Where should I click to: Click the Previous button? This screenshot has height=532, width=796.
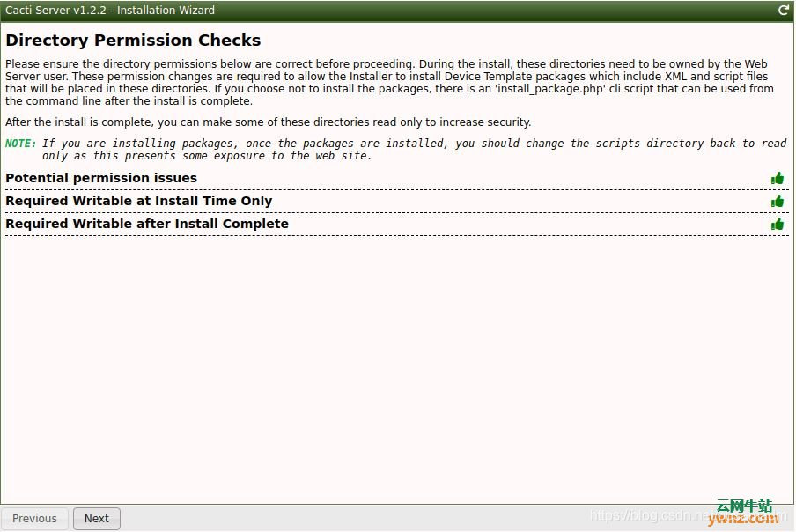[x=34, y=518]
